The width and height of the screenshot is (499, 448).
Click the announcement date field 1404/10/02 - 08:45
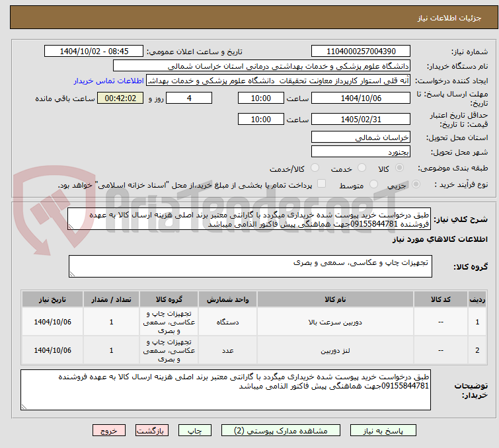[x=94, y=52]
